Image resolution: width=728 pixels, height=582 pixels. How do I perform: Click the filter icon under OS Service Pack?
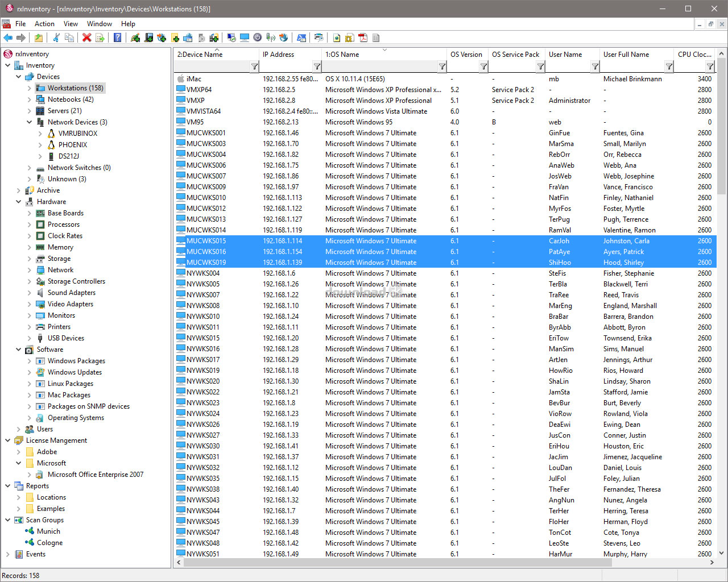[x=540, y=66]
